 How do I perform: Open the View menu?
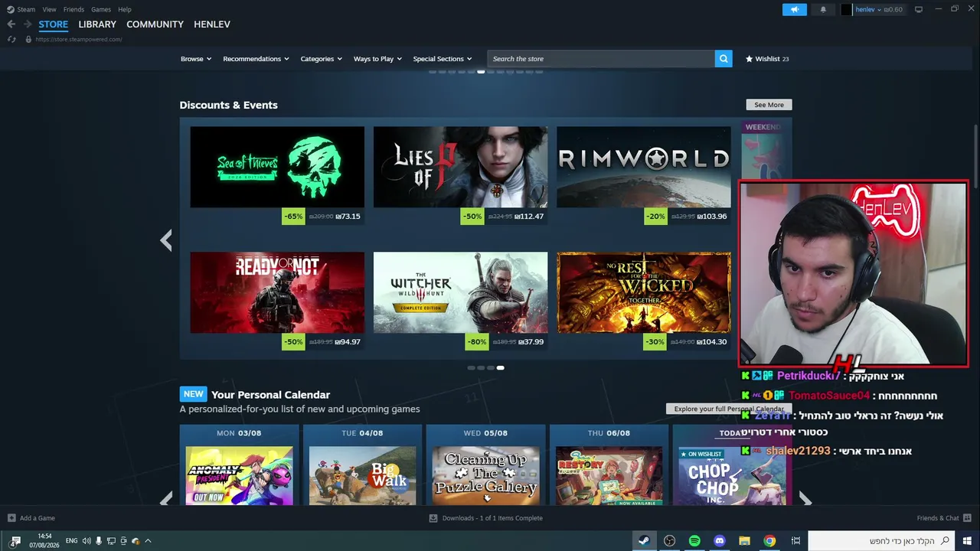click(50, 9)
